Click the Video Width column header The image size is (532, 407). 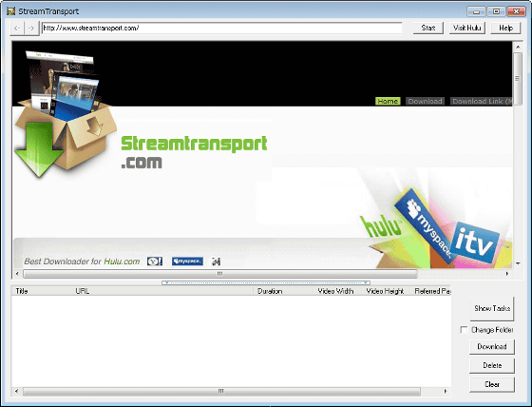(337, 291)
